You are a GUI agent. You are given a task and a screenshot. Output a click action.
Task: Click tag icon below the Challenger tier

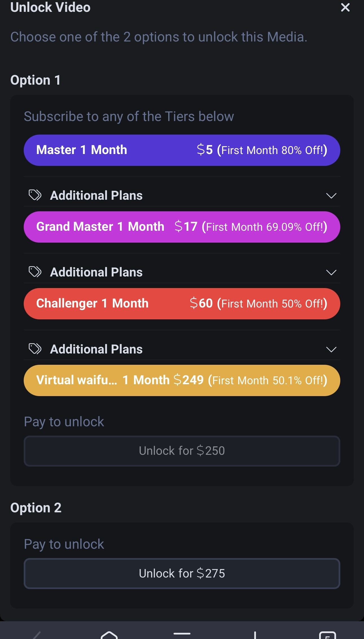(35, 349)
